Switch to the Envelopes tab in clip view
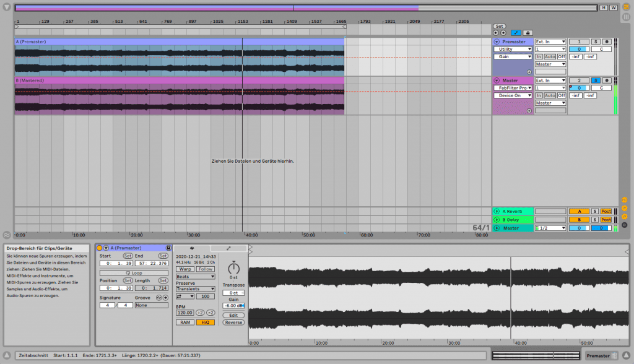This screenshot has width=634, height=364. pyautogui.click(x=229, y=248)
